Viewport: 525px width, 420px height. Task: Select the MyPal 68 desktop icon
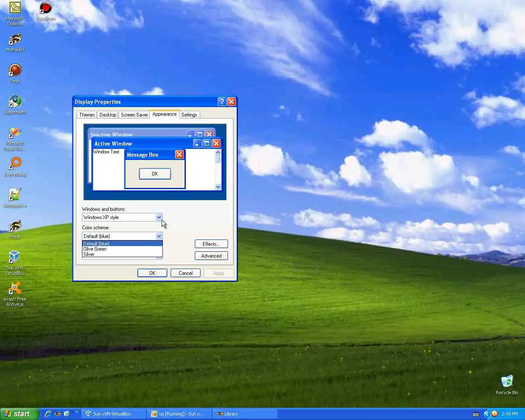(15, 43)
